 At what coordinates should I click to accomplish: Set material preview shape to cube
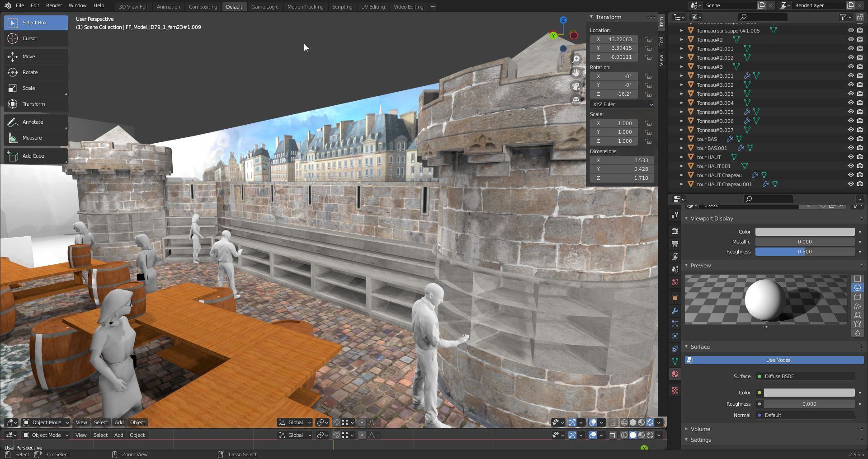pyautogui.click(x=858, y=297)
